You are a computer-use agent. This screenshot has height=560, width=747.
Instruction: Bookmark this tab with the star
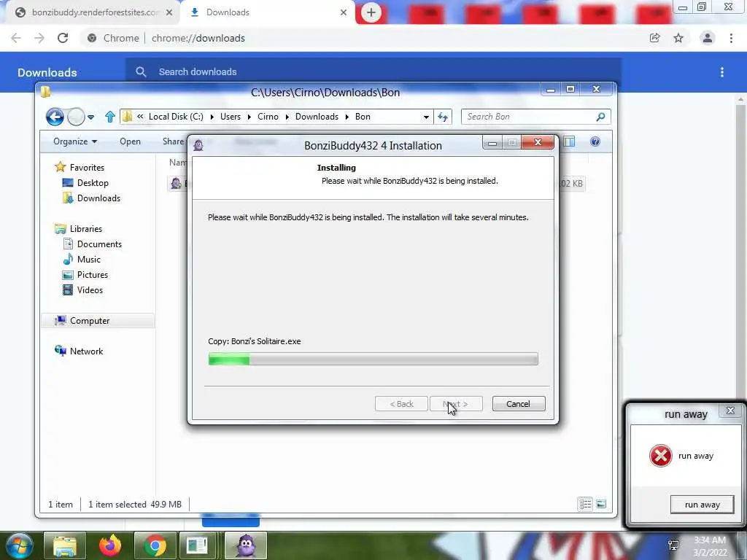(x=678, y=38)
